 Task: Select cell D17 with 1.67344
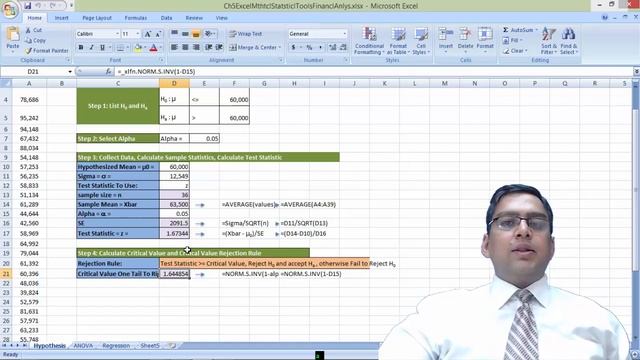pyautogui.click(x=174, y=233)
